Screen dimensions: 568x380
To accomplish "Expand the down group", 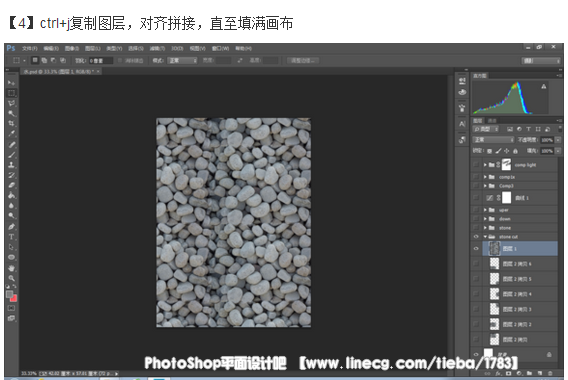I will [x=485, y=219].
